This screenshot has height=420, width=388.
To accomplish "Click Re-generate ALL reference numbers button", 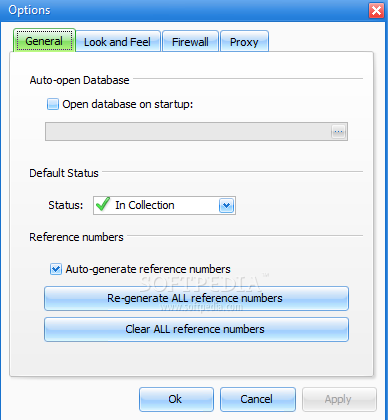I will point(196,298).
